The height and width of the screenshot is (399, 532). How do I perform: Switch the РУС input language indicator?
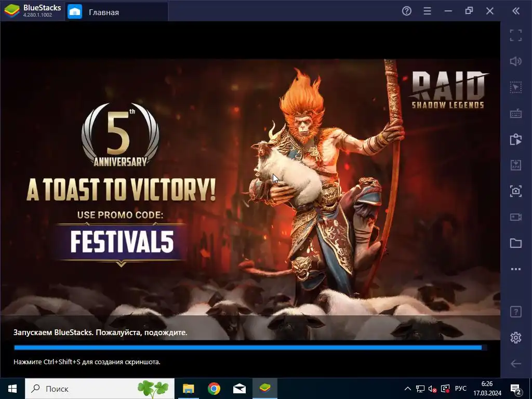(461, 389)
